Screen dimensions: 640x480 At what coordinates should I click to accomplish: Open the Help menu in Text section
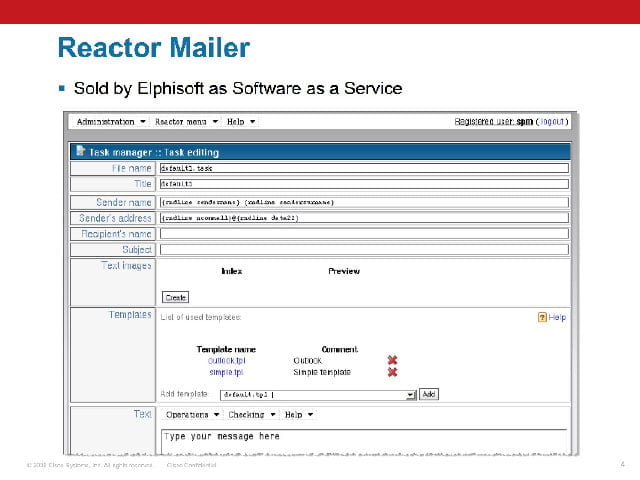coord(299,415)
